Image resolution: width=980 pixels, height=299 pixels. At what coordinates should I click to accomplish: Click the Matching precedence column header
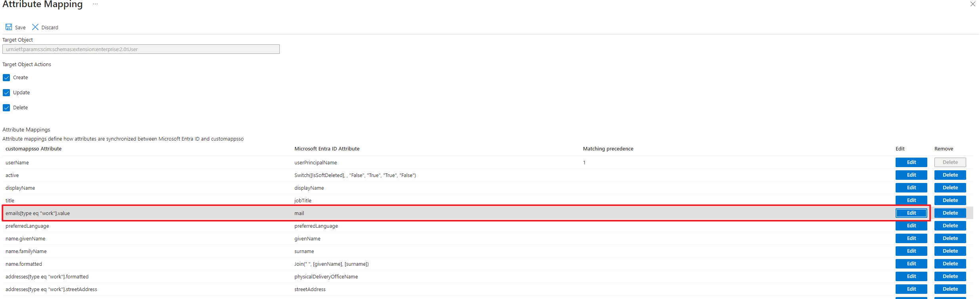tap(608, 149)
